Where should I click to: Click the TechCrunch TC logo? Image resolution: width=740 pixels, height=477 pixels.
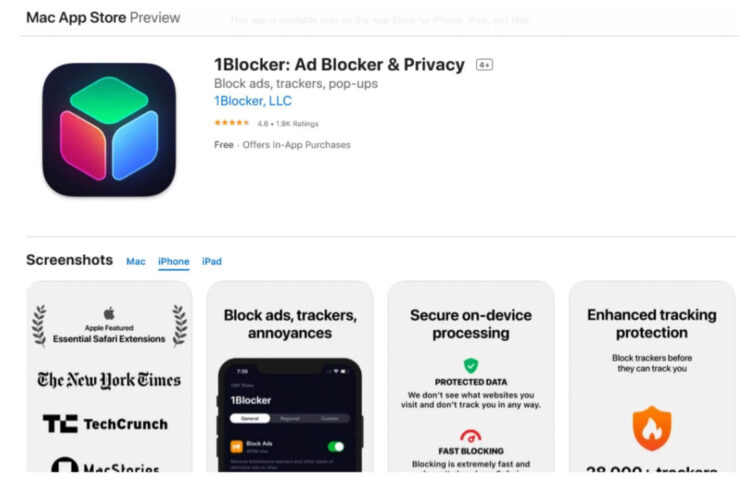60,424
